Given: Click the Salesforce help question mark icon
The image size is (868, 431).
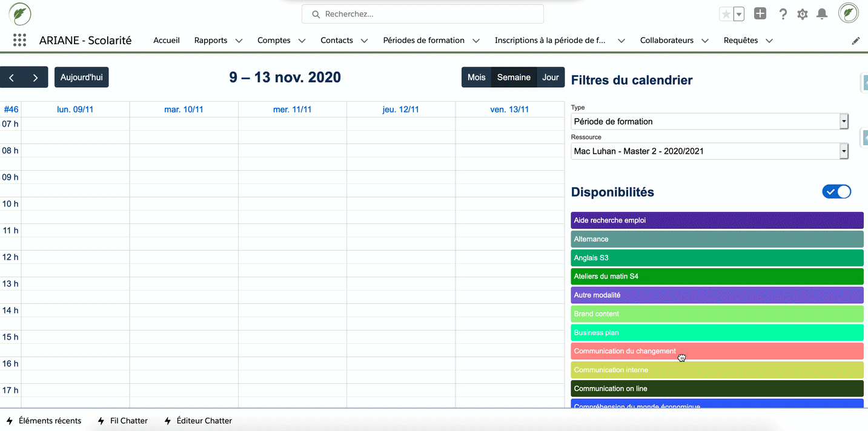Looking at the screenshot, I should tap(783, 13).
